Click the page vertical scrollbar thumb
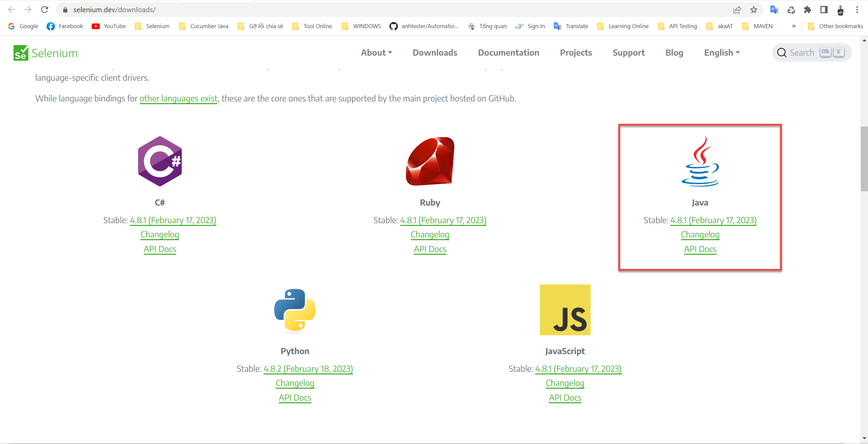The height and width of the screenshot is (444, 868). pos(864,159)
